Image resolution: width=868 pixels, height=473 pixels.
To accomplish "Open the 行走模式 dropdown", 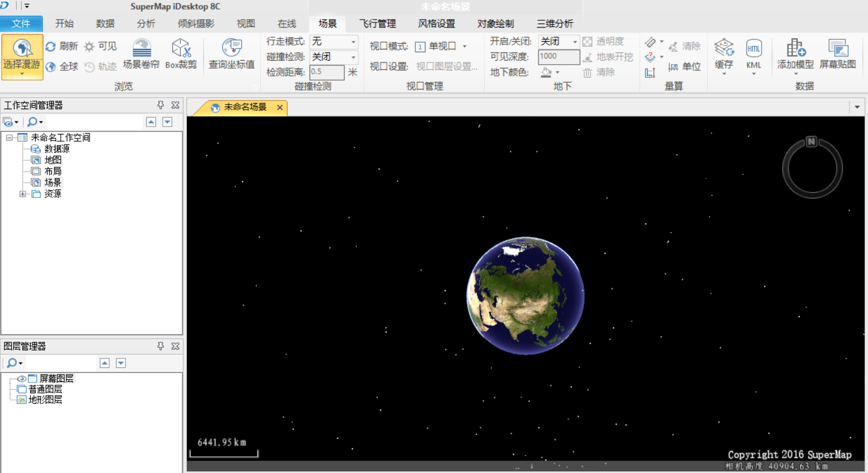I will point(353,42).
